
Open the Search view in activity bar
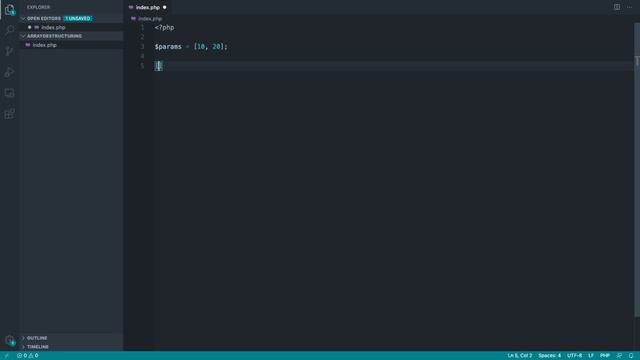[x=9, y=30]
